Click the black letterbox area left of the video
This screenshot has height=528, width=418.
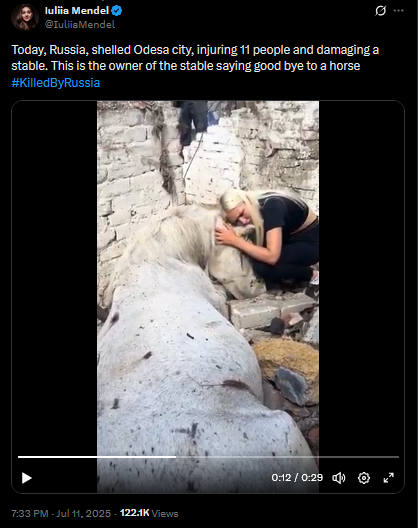click(55, 276)
